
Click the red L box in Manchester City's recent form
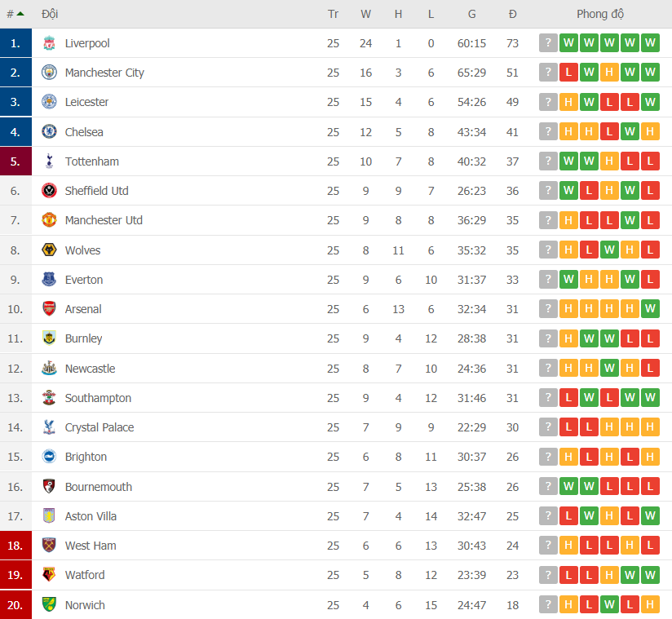pyautogui.click(x=568, y=73)
